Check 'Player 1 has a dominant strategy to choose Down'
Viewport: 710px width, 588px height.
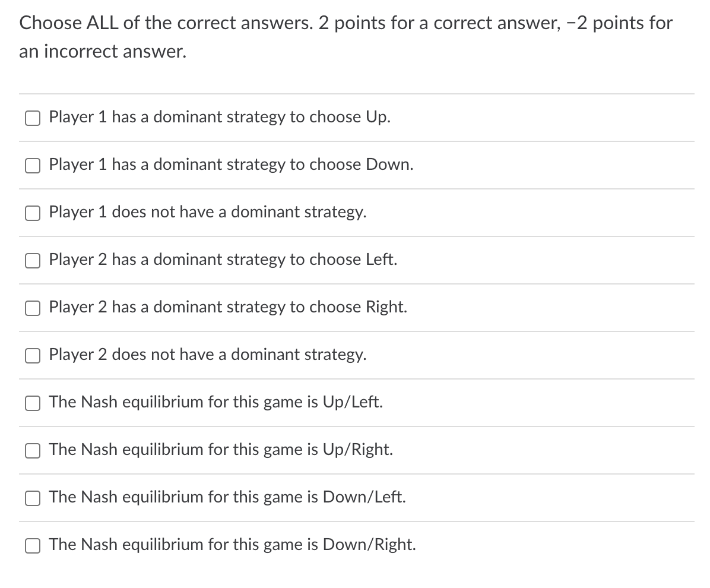pos(33,166)
